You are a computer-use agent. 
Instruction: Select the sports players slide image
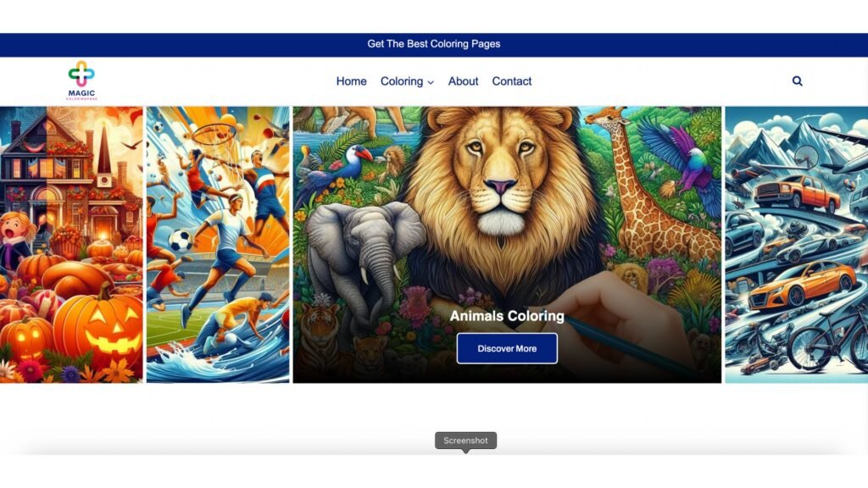tap(218, 245)
